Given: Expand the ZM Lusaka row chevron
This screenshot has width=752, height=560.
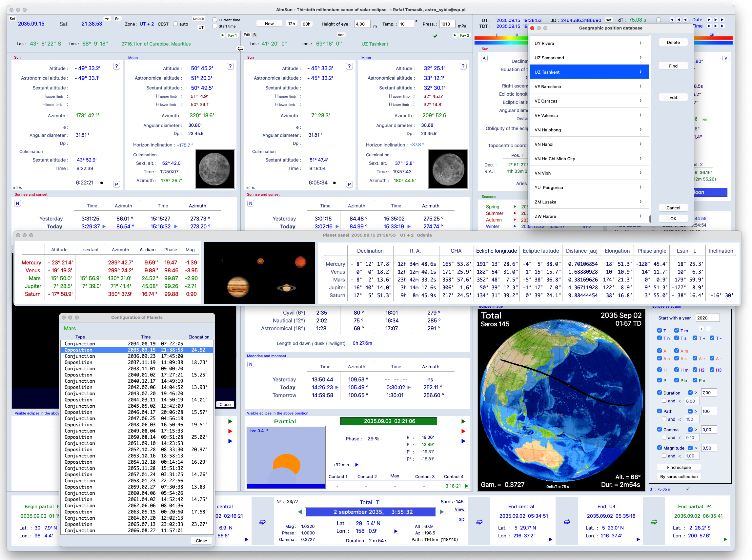Looking at the screenshot, I should coord(640,202).
